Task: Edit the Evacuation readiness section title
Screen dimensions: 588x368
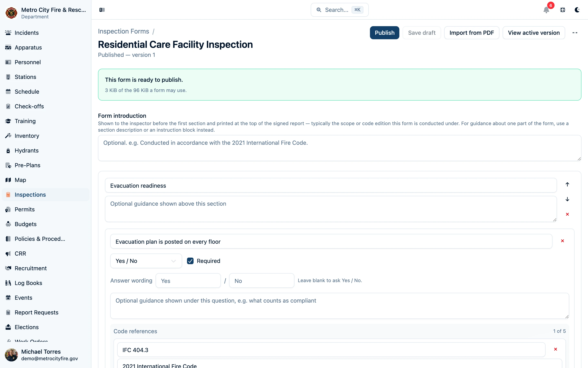Action: pos(331,185)
